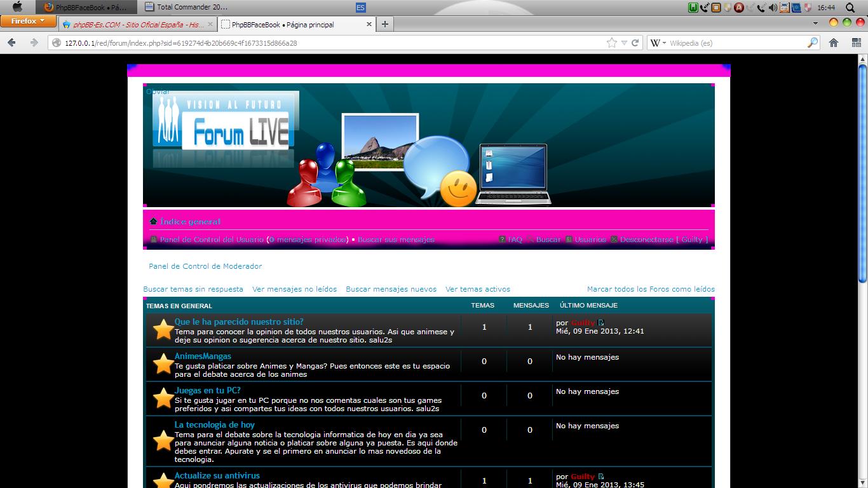Click the page's vertical scrollbar thumb
The height and width of the screenshot is (488, 868).
pos(862,172)
